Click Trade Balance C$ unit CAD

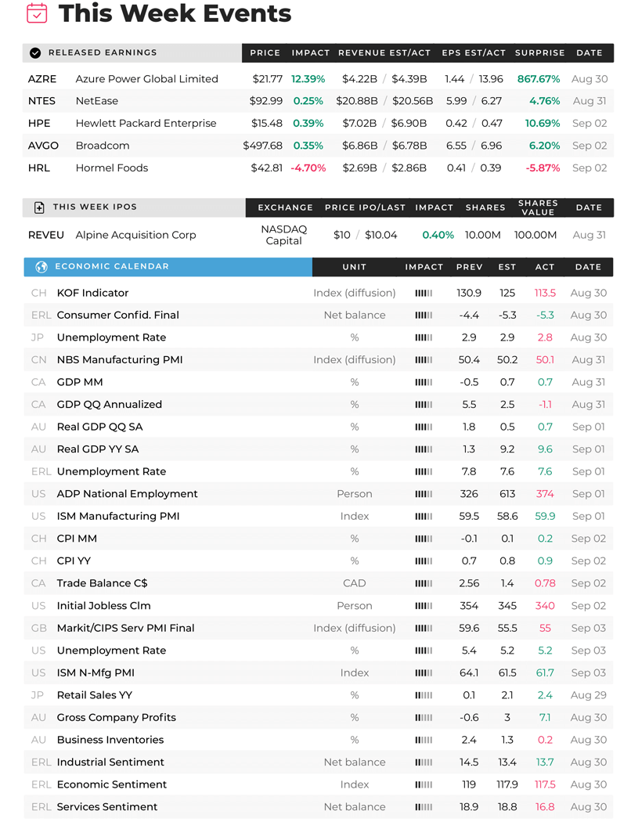354,583
